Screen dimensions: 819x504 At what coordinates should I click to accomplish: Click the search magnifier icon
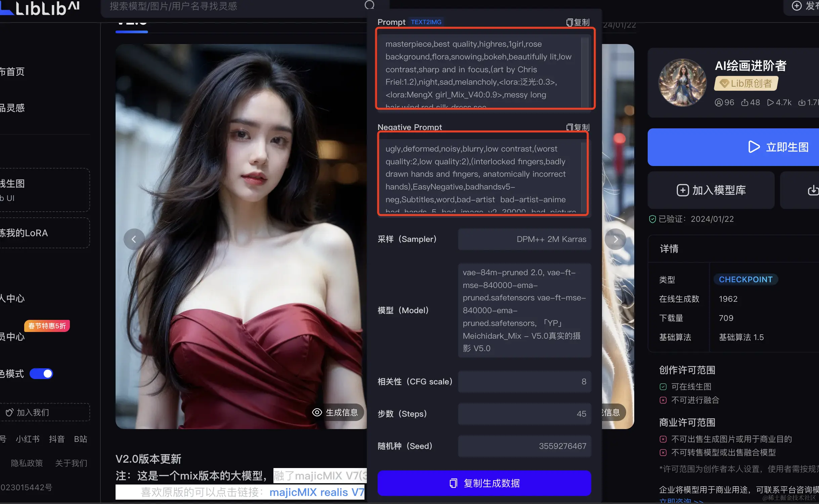[x=369, y=5]
